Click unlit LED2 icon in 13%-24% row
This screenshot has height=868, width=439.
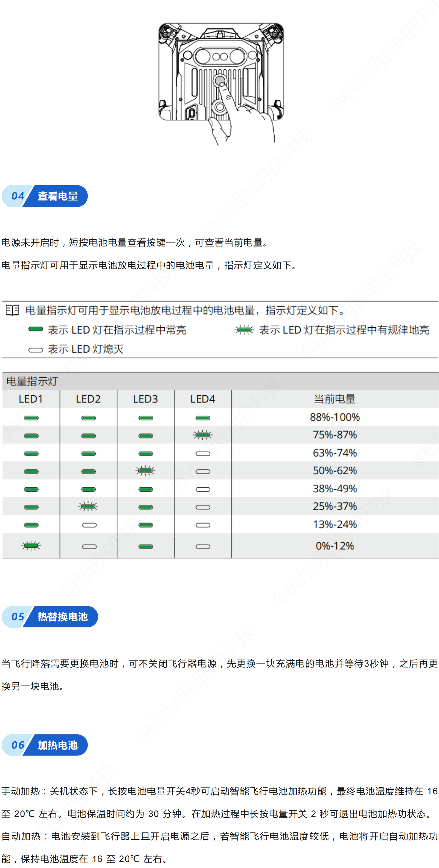[x=89, y=525]
